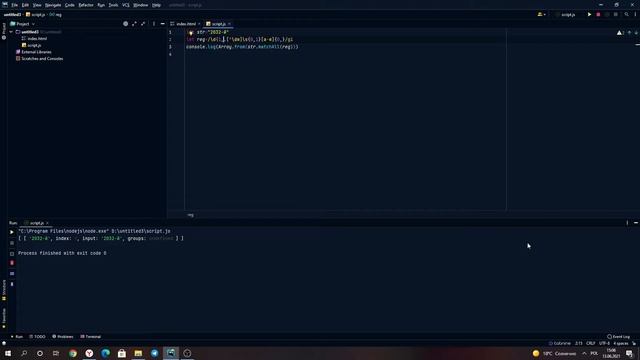Click the 4 spaces indent selector
The width and height of the screenshot is (640, 360).
pos(621,344)
